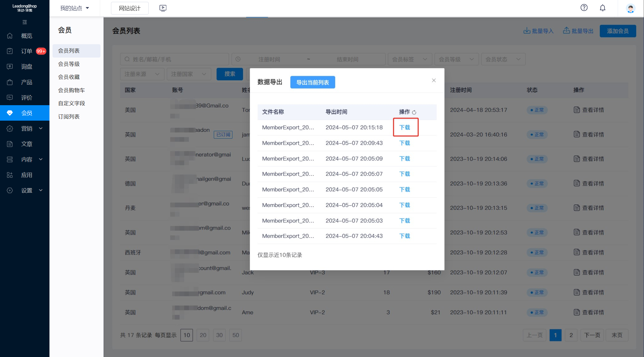Screen dimensions: 644x357
Task: Open the user avatar in top right
Action: 630,8
